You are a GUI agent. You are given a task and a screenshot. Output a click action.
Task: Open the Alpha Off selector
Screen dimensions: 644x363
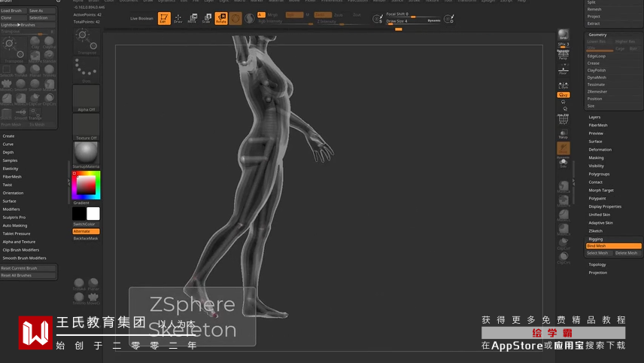(x=87, y=98)
